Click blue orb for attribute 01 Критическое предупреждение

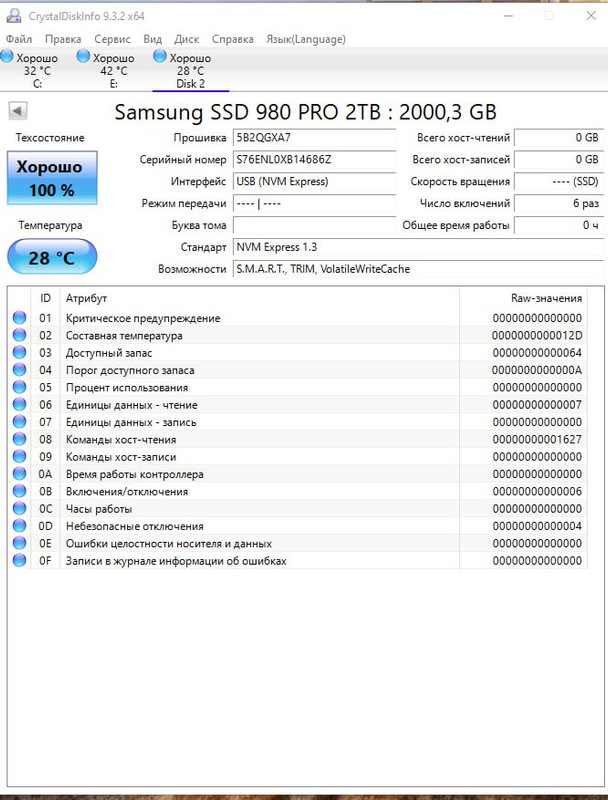[19, 317]
